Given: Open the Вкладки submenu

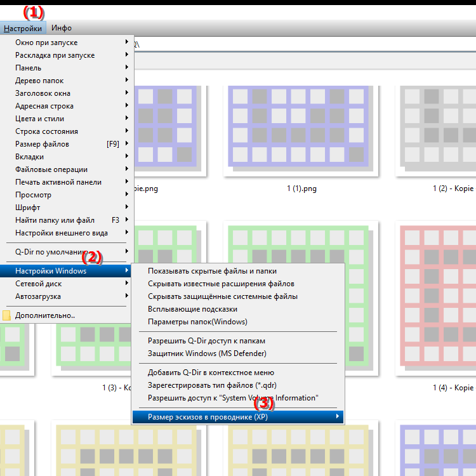Looking at the screenshot, I should tap(67, 157).
